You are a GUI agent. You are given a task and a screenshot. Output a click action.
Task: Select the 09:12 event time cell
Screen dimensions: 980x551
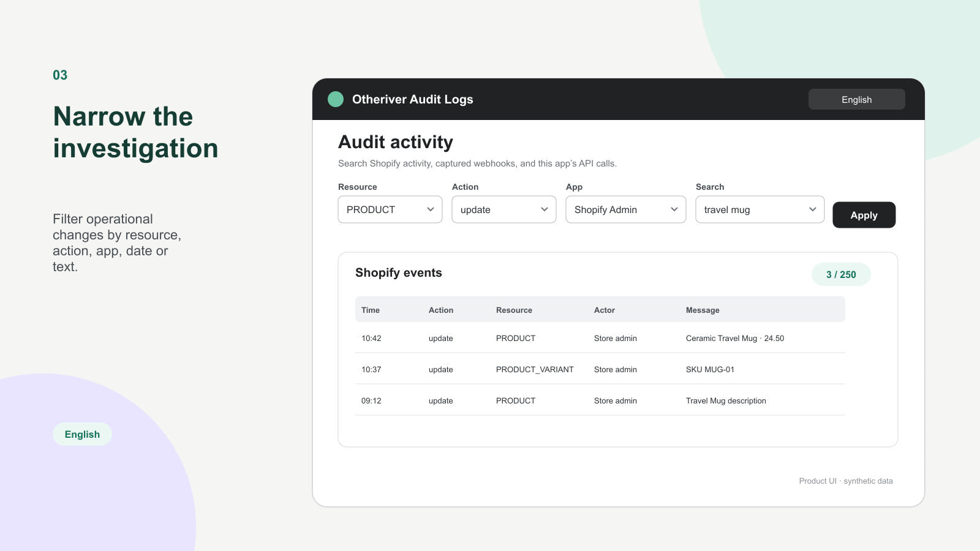click(x=371, y=400)
